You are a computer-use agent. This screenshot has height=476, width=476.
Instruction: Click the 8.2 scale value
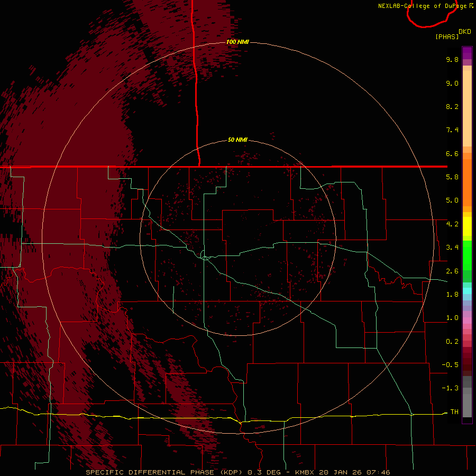point(452,106)
